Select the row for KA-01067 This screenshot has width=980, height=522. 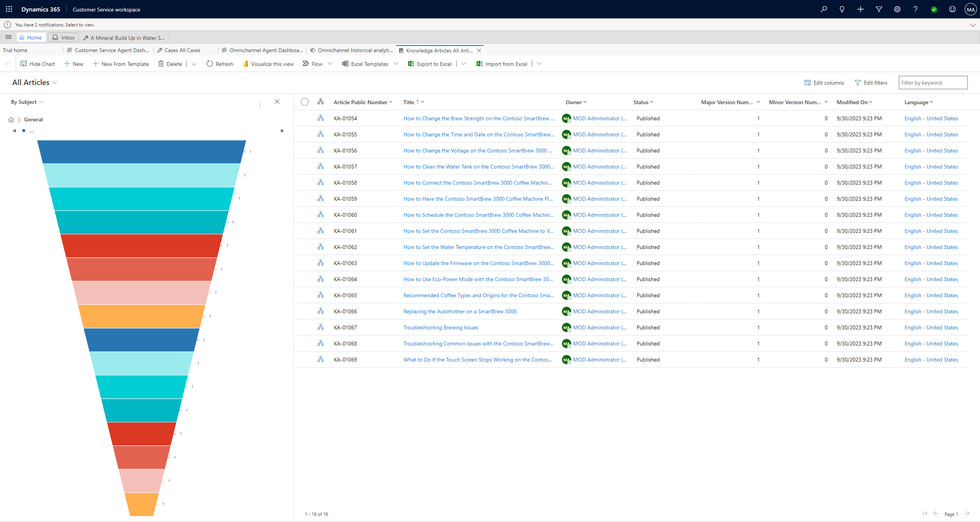pyautogui.click(x=632, y=327)
